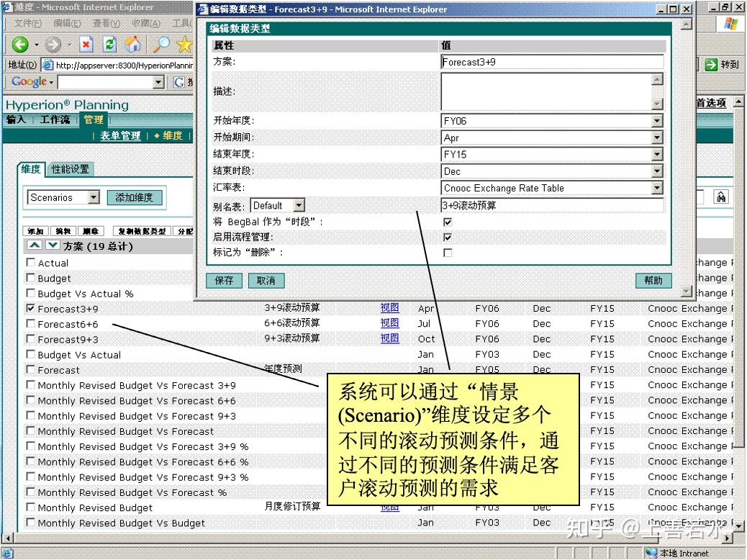Uncheck the Forecast3+9 scenario checkbox
The width and height of the screenshot is (747, 560).
[x=30, y=308]
